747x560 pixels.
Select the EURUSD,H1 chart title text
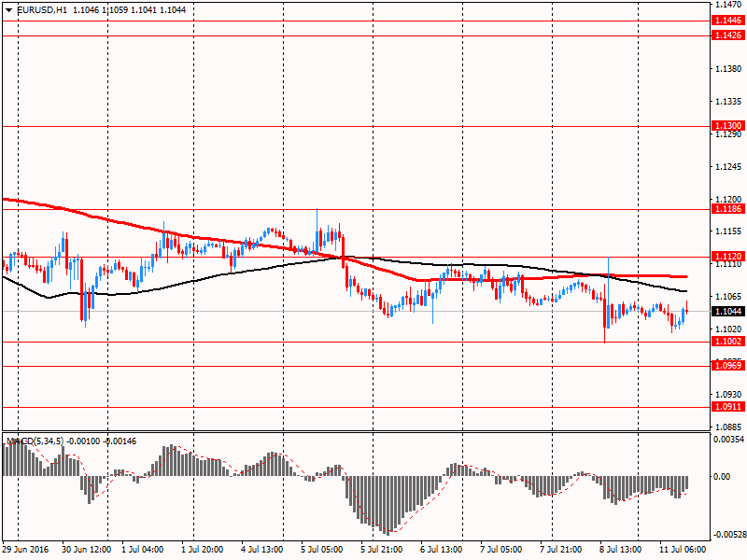[42, 10]
